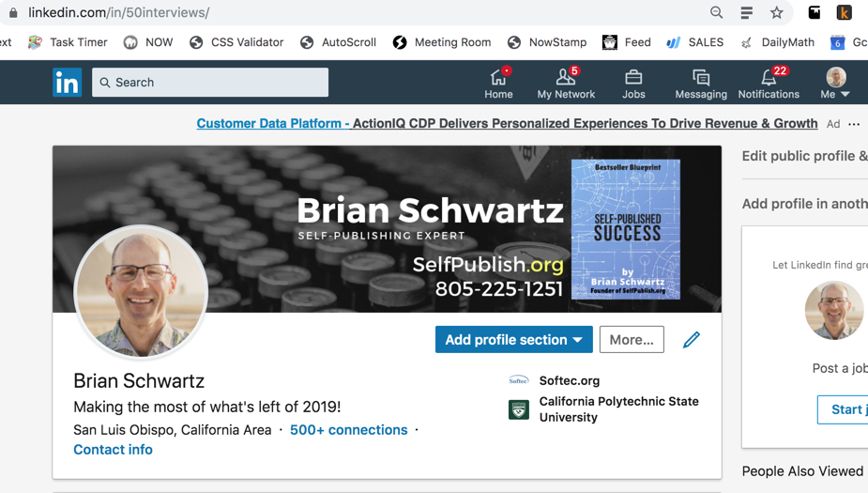Open the Meeting Room bookmark
868x493 pixels.
click(442, 42)
